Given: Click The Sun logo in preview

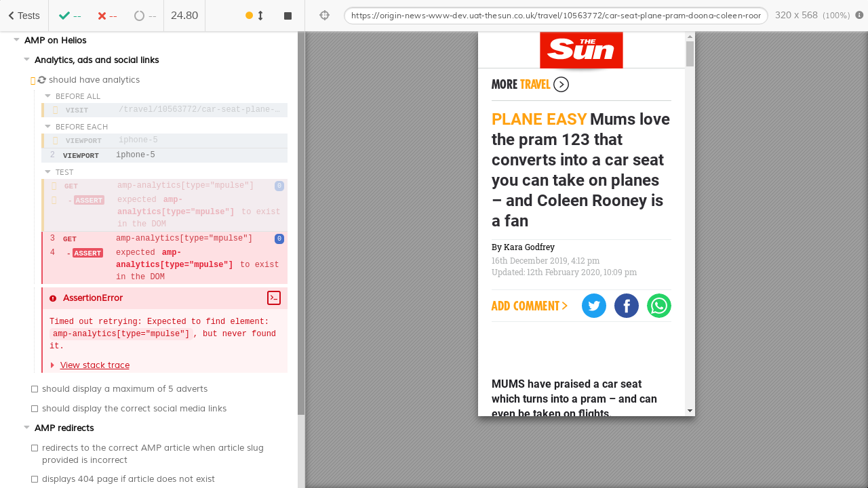Looking at the screenshot, I should pos(581,50).
